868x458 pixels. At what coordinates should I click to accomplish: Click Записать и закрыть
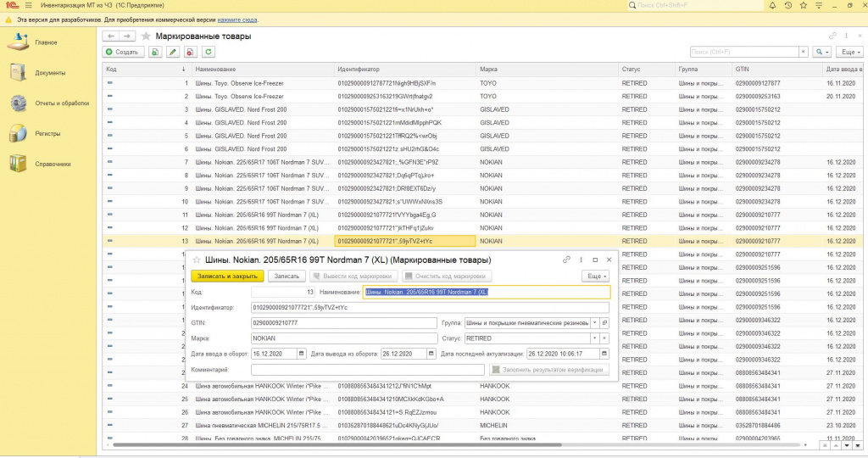227,276
